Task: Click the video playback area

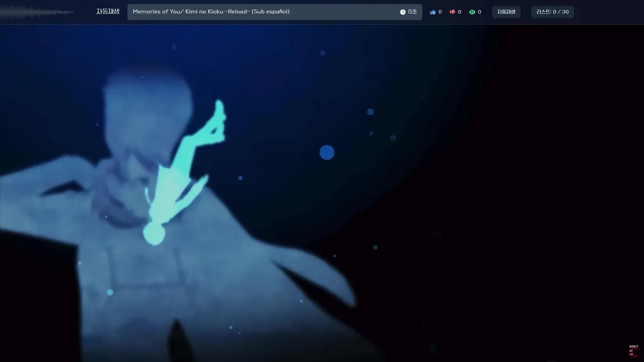Action: pyautogui.click(x=322, y=193)
